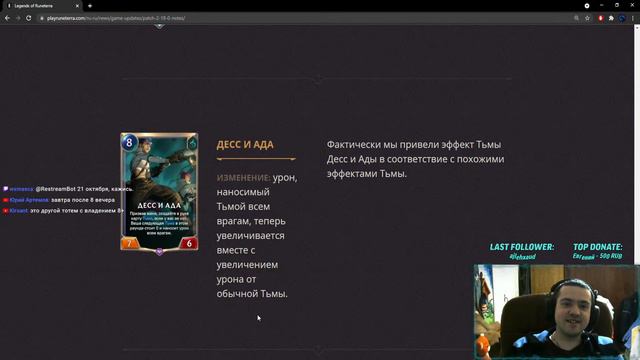Click the text 'обычной Тьмы.'
The image size is (640, 360).
click(x=252, y=293)
